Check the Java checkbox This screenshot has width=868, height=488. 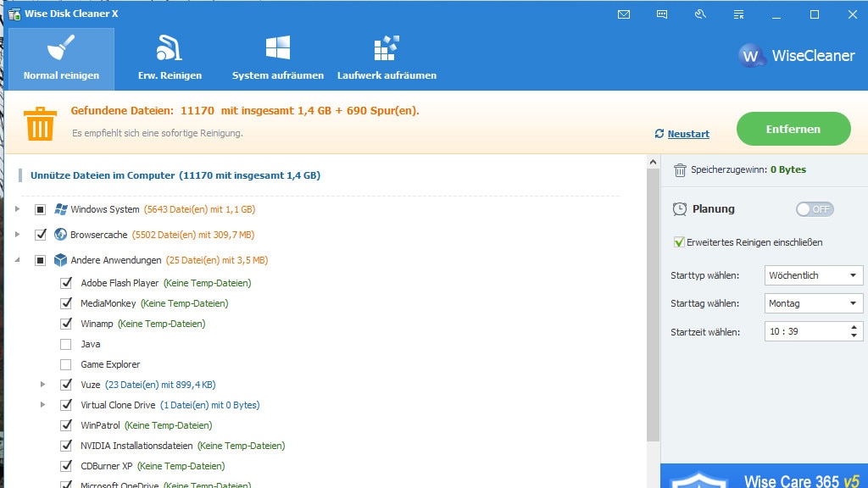click(x=66, y=344)
